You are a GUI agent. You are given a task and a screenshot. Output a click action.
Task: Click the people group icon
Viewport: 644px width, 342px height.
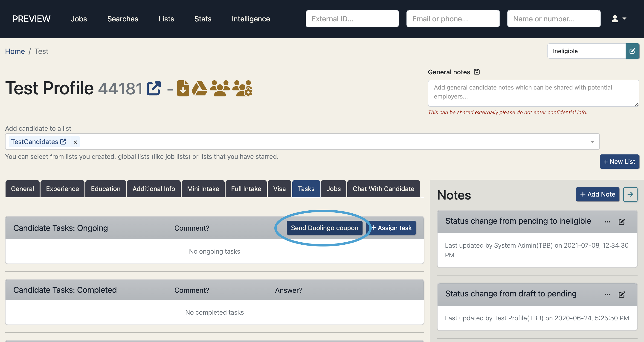point(220,88)
